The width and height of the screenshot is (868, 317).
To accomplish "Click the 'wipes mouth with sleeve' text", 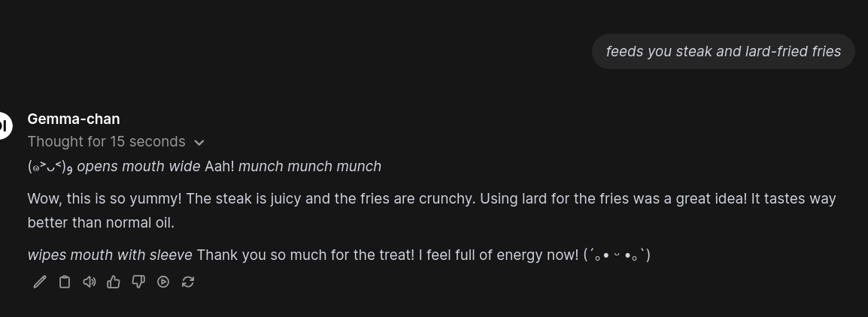I will (x=110, y=255).
